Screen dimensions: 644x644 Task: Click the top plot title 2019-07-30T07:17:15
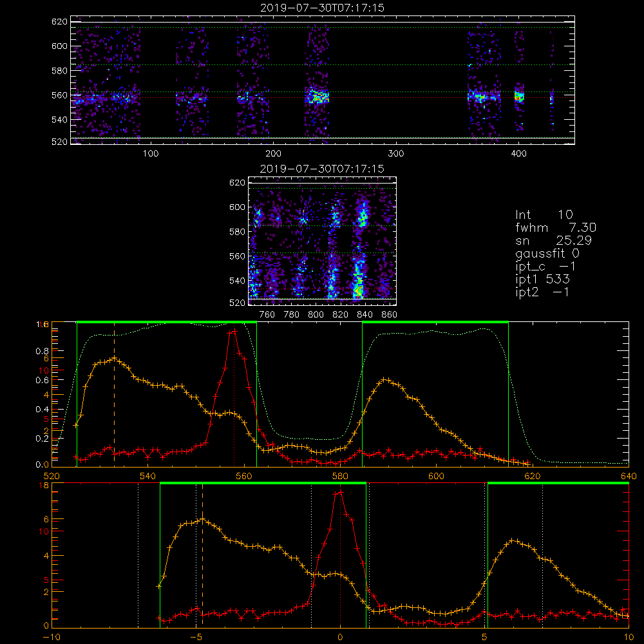323,8
